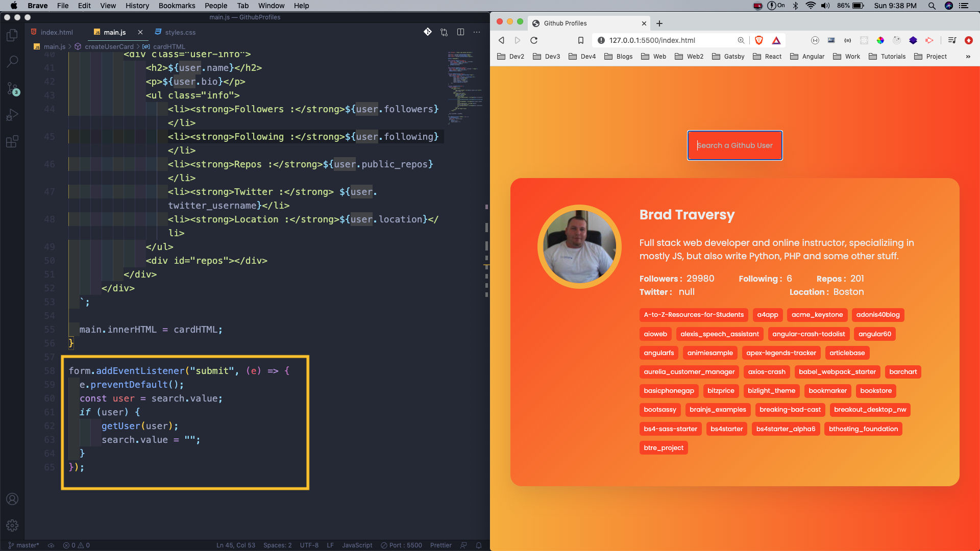Screen dimensions: 980x551
Task: Click Brad Traversy's avatar image
Action: 579,247
